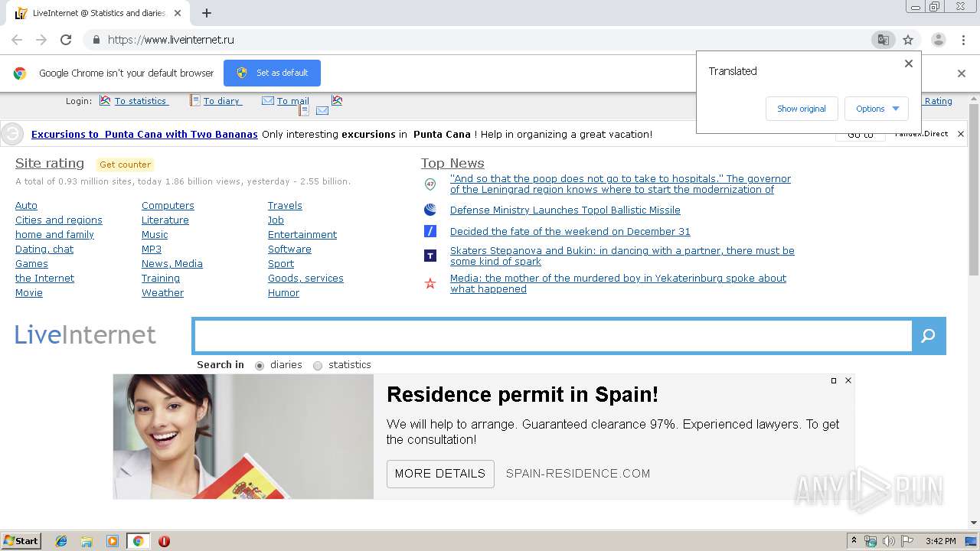Image resolution: width=980 pixels, height=551 pixels.
Task: Open the media player taskbar icon
Action: tap(113, 541)
